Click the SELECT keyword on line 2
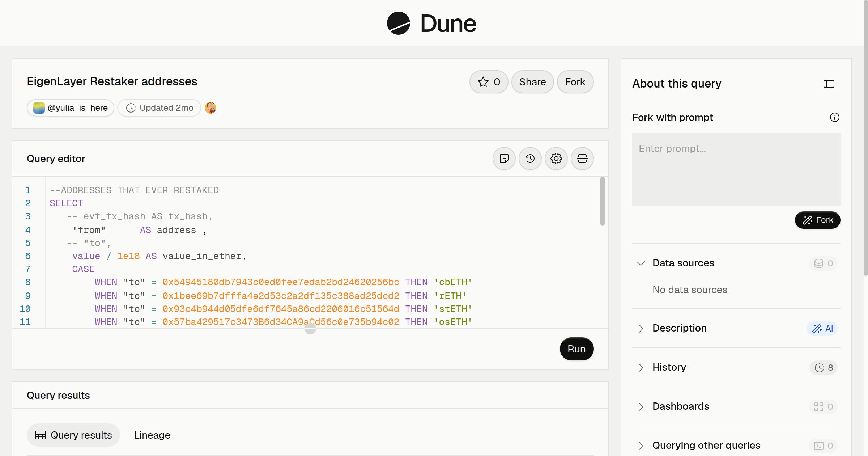The width and height of the screenshot is (868, 456). pos(67,203)
